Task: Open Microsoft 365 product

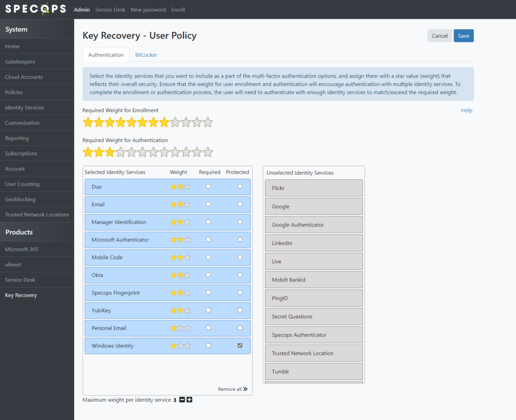Action: pos(37,249)
